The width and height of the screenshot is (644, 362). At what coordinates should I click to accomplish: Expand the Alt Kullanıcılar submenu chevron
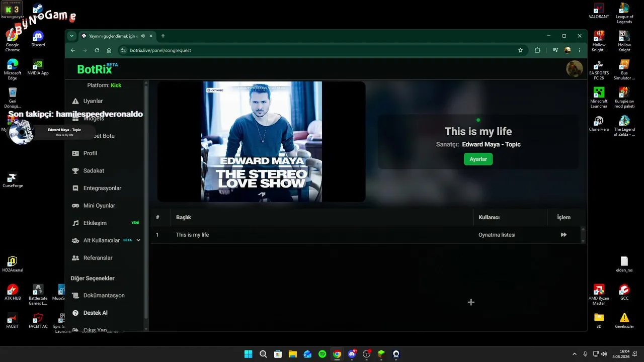(x=138, y=240)
